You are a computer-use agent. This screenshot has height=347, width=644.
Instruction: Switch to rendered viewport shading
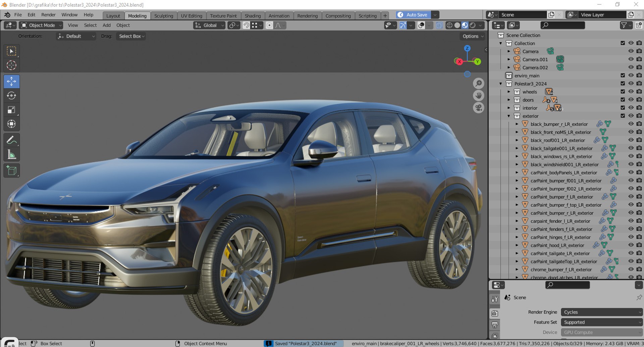473,25
